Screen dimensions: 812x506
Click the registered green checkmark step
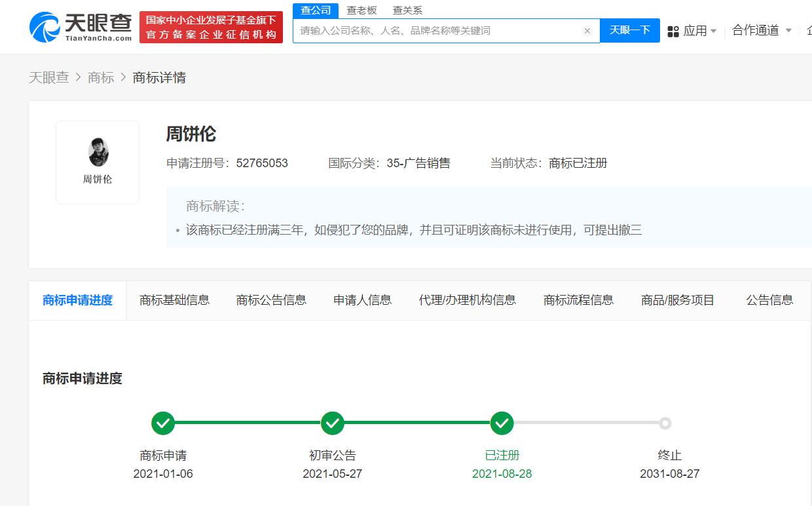[x=502, y=423]
